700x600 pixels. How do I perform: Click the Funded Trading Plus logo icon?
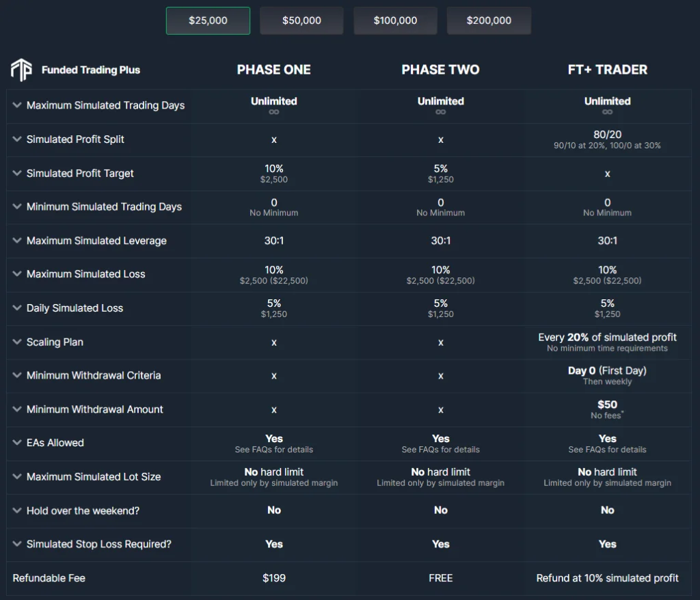[21, 70]
